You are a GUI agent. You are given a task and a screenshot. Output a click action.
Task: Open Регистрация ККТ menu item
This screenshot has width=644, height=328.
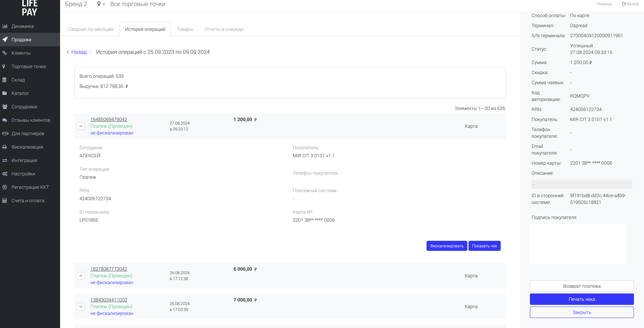coord(30,187)
